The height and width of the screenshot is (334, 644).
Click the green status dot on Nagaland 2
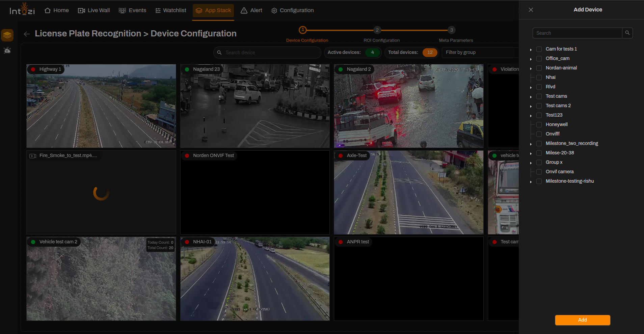coord(341,69)
